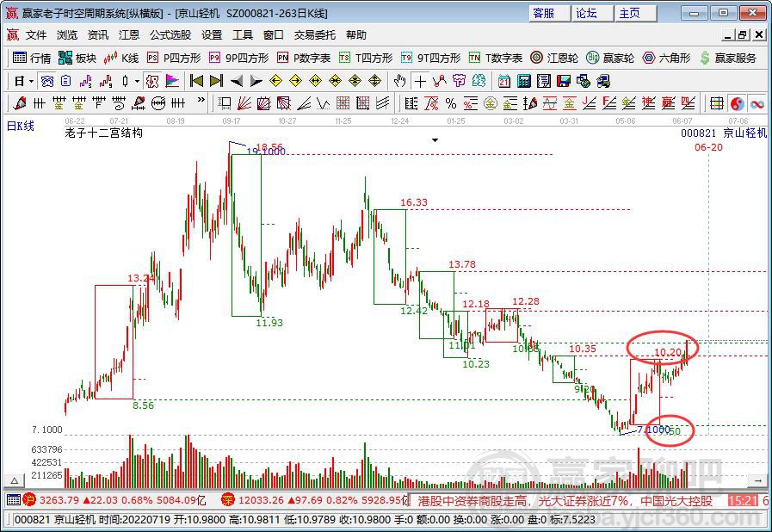This screenshot has width=772, height=532.
Task: Click the percent % tool icon
Action: point(450,103)
